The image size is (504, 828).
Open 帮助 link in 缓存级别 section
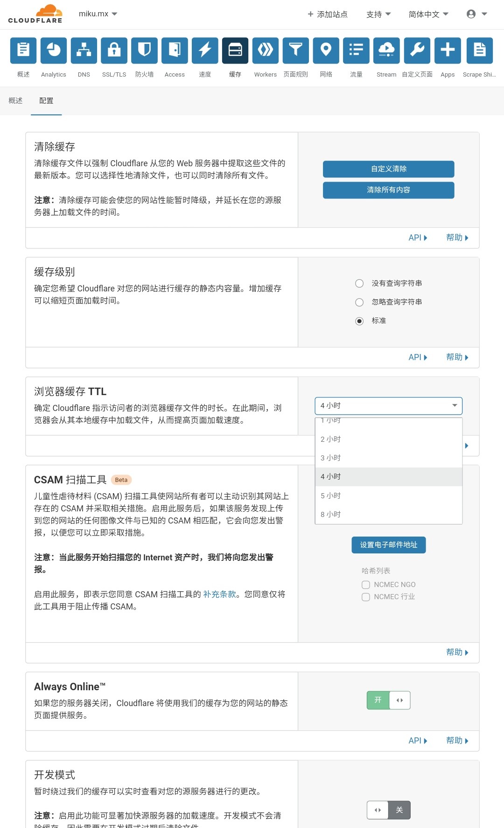pos(457,357)
